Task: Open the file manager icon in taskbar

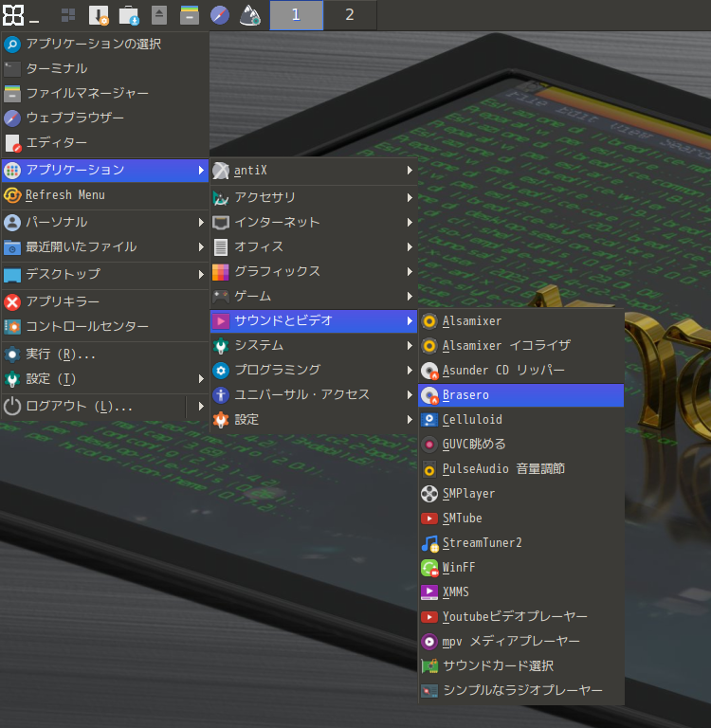Action: click(x=190, y=15)
